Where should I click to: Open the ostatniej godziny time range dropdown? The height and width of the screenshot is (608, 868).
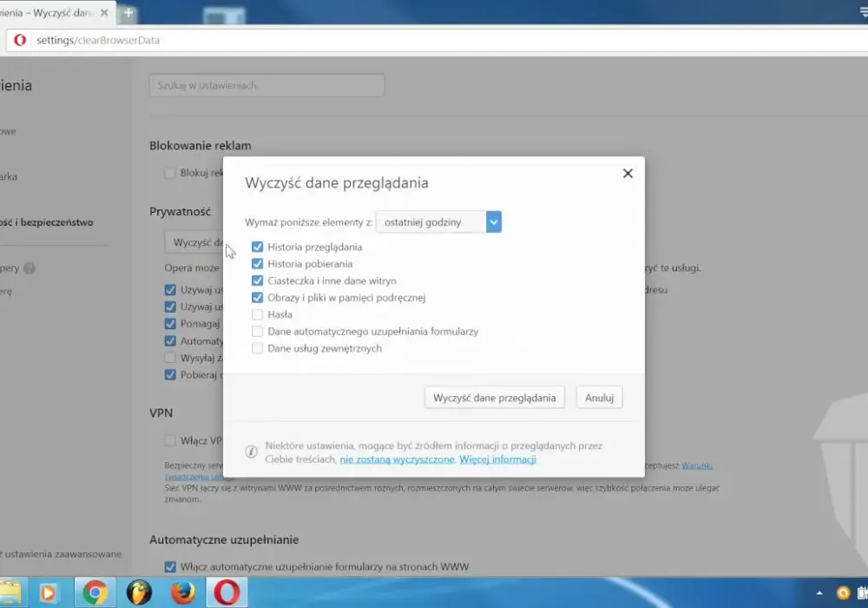(439, 222)
